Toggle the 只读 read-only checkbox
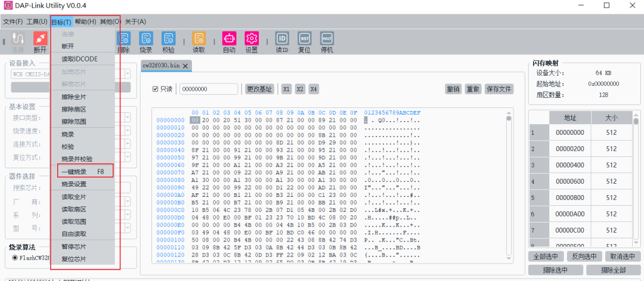Screen dimensions: 644x281 coord(156,89)
